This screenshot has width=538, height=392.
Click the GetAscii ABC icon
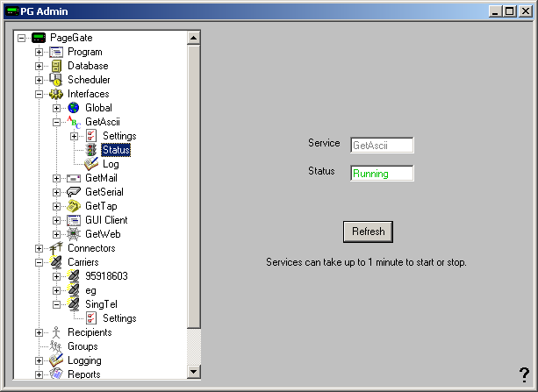point(74,122)
